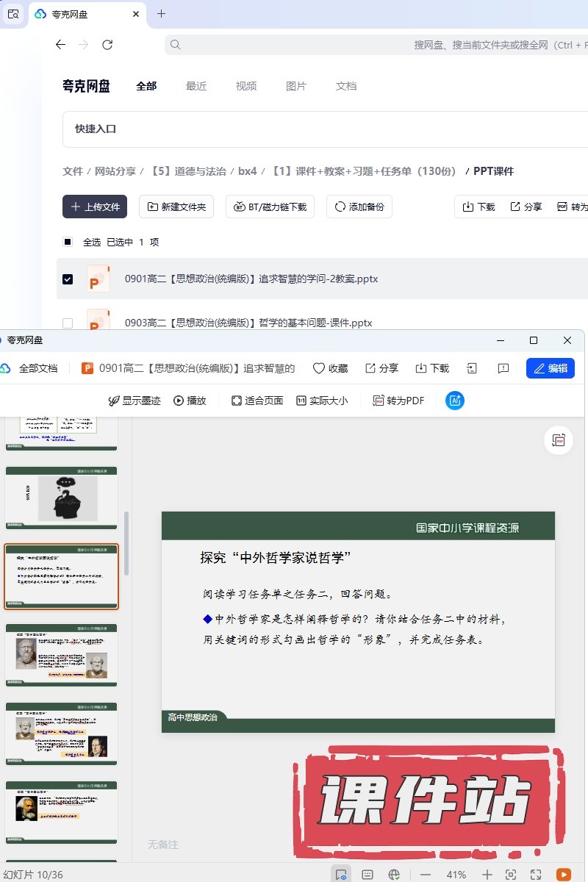Refresh the page with reload icon
The width and height of the screenshot is (588, 882).
[x=107, y=45]
